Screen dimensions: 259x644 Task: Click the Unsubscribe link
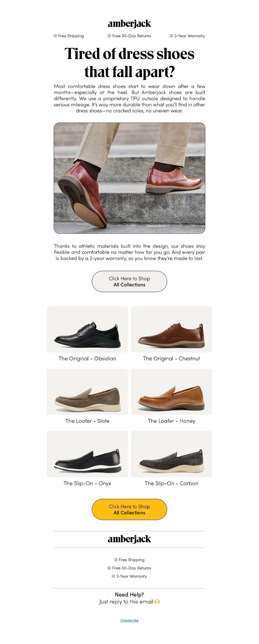(x=129, y=620)
